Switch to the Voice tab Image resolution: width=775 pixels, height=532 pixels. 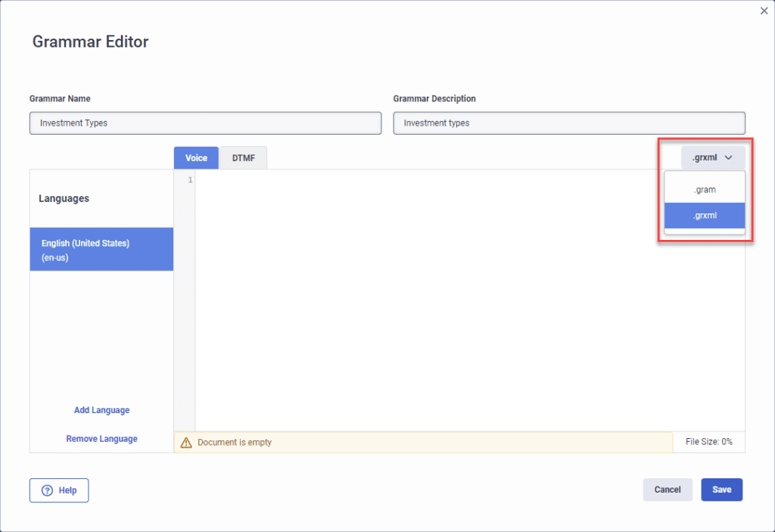click(195, 157)
